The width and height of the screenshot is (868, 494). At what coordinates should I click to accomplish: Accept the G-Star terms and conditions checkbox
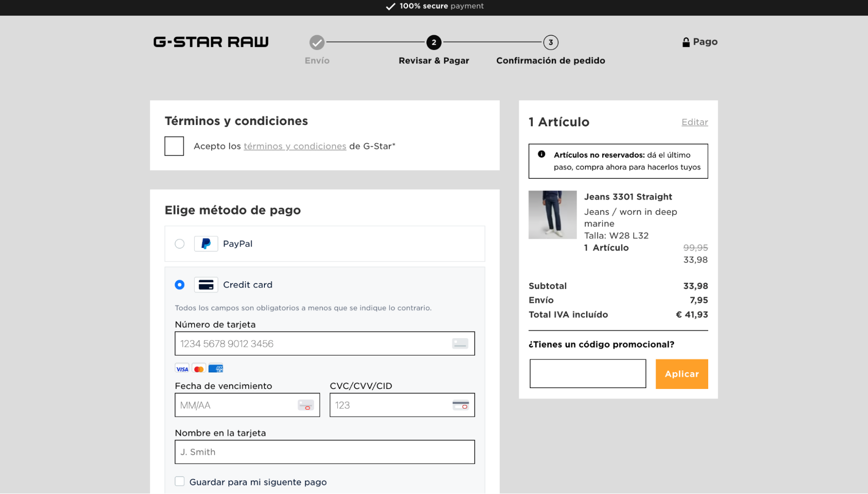tap(174, 146)
